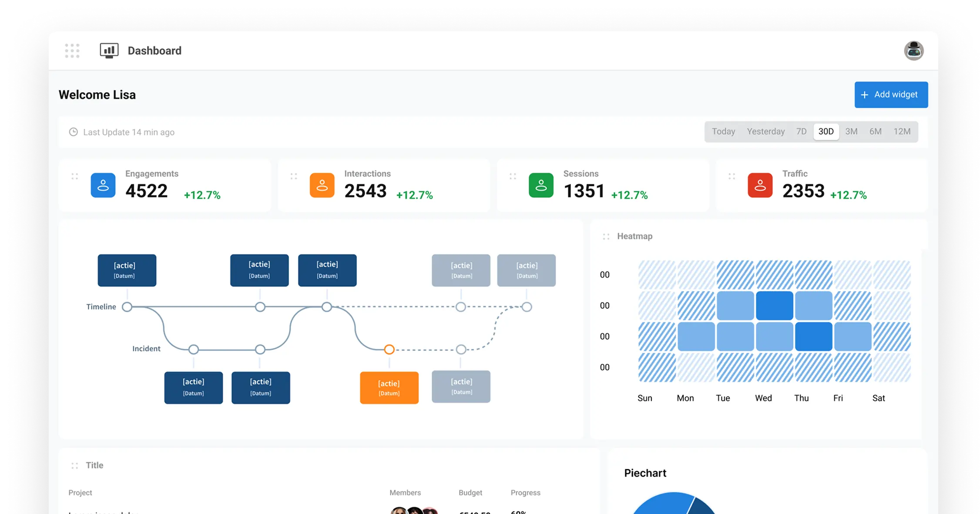Click the Members column header
Viewport: 980px width, 514px height.
(x=405, y=493)
